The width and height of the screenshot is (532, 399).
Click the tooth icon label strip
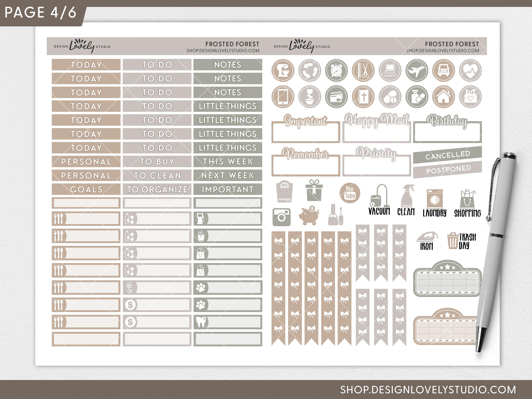pyautogui.click(x=228, y=322)
